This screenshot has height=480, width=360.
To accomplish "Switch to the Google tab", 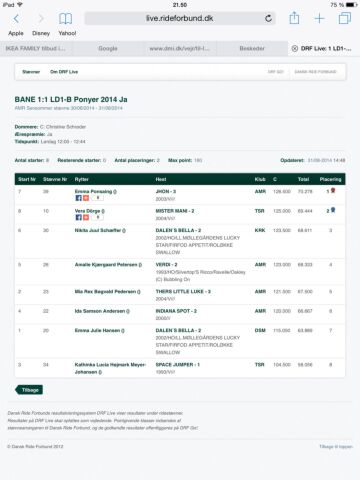I will 108,49.
